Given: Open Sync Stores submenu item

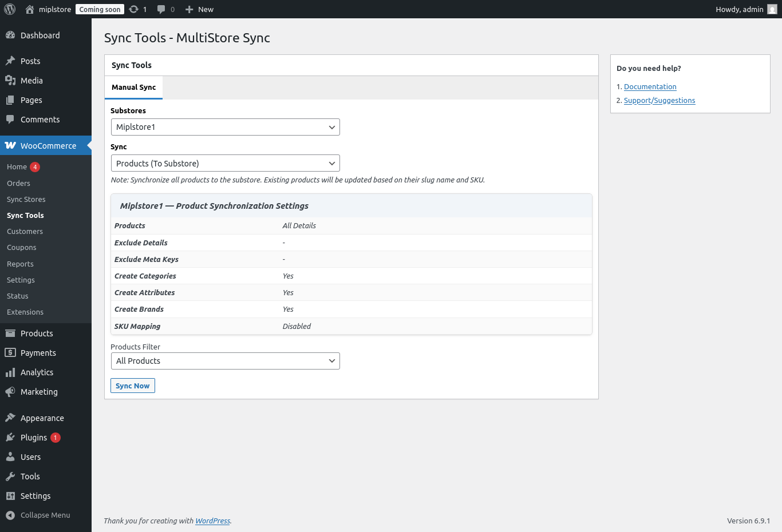Looking at the screenshot, I should coord(26,200).
